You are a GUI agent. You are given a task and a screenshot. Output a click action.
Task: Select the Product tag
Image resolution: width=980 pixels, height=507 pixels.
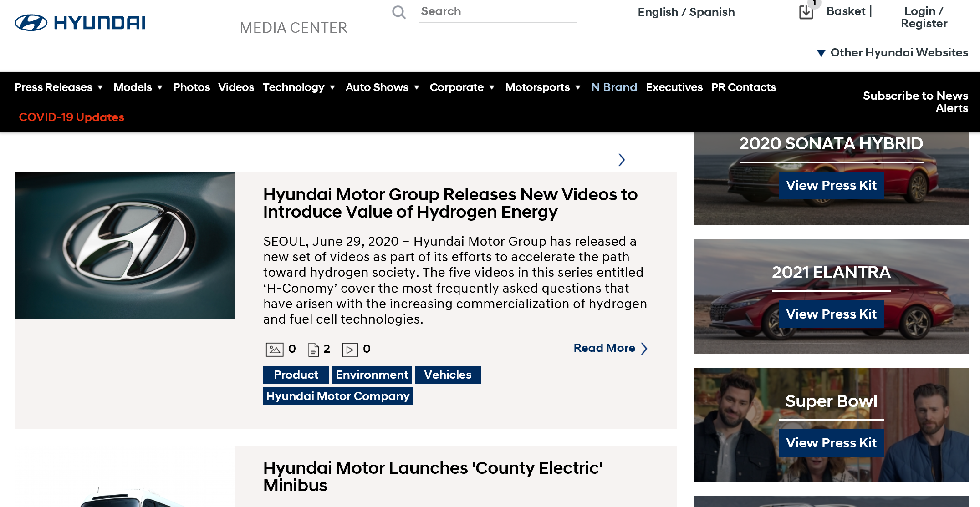tap(296, 375)
